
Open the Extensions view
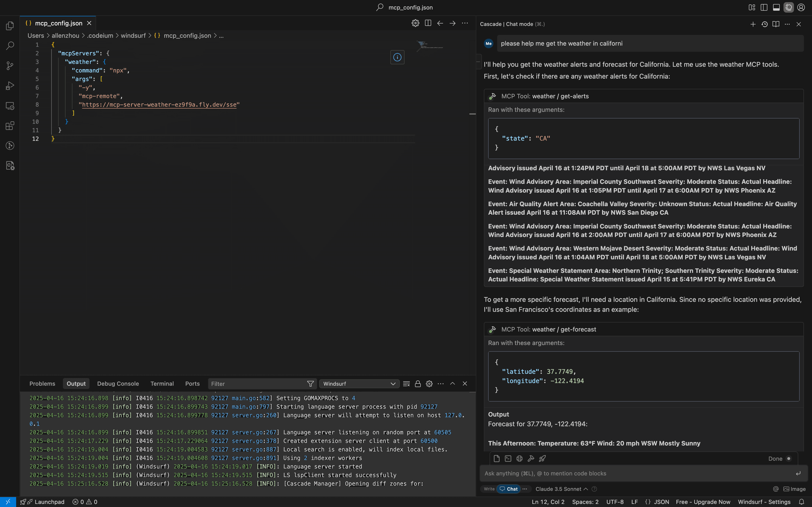10,126
